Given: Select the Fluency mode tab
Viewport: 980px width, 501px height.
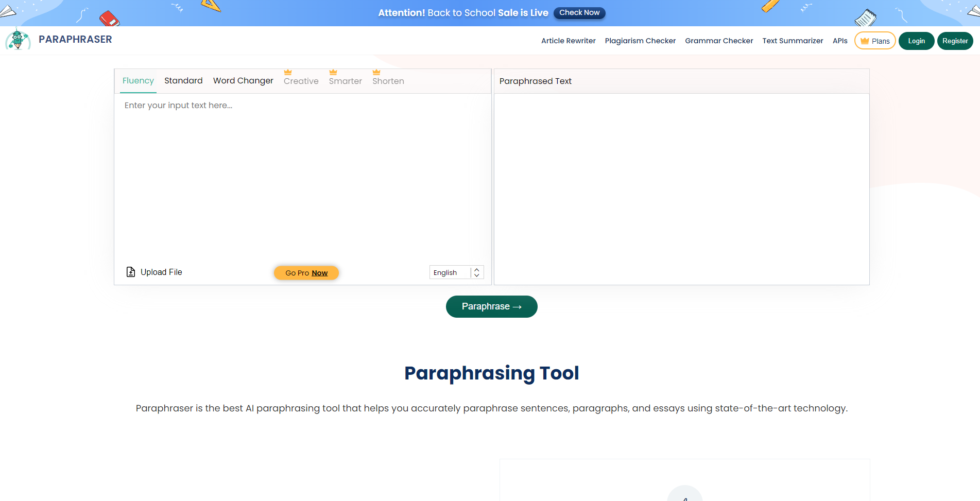Looking at the screenshot, I should [138, 81].
